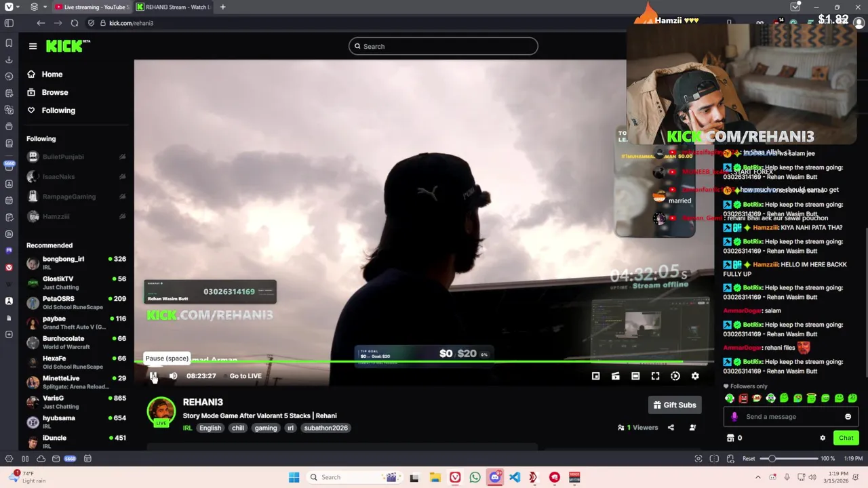
Task: Click the share stream icon
Action: (671, 428)
